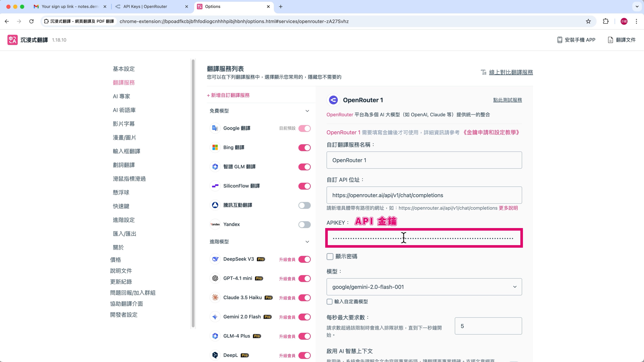Open 快速鍵 in the sidebar
This screenshot has width=644, height=362.
[x=121, y=206]
